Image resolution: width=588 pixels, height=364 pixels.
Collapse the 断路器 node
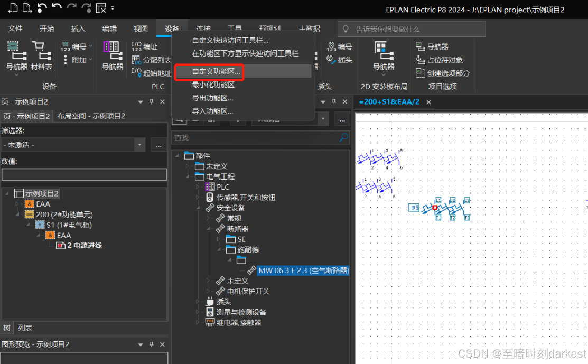point(209,228)
